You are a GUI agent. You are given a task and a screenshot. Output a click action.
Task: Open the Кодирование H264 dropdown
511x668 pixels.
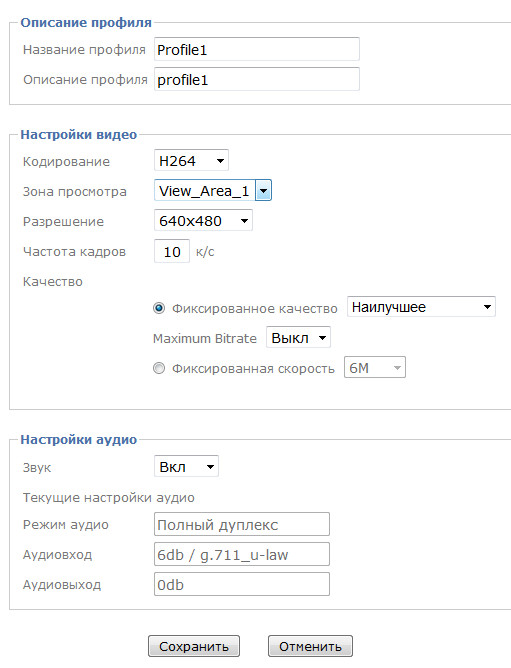pyautogui.click(x=191, y=161)
